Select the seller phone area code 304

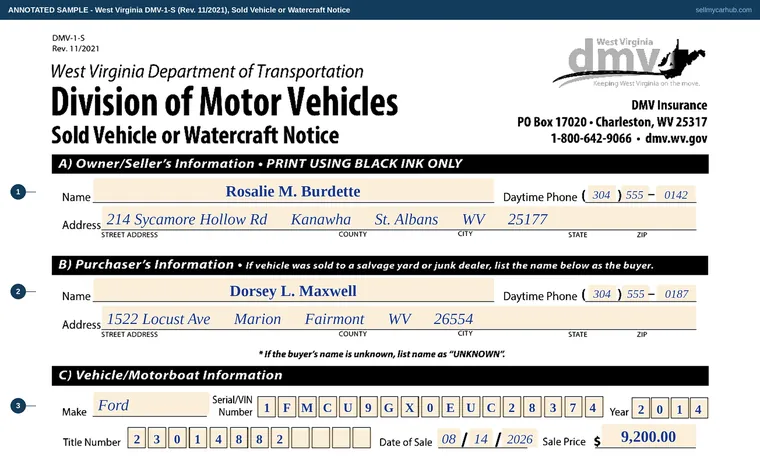[601, 194]
